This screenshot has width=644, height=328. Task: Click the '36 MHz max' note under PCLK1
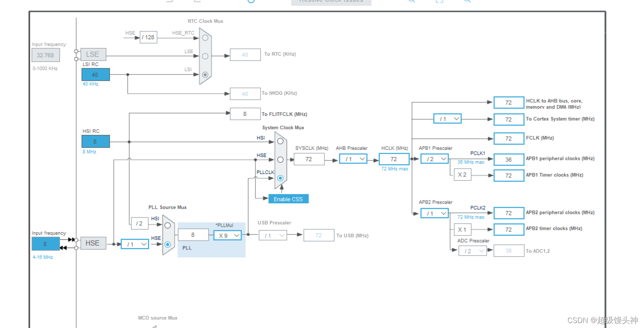tap(471, 162)
